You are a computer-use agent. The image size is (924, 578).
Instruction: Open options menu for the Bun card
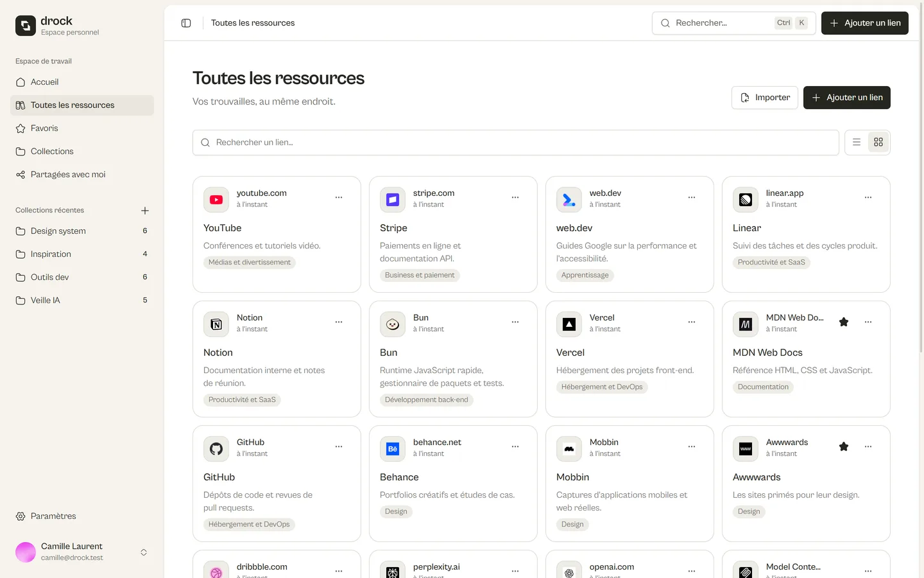click(x=515, y=322)
